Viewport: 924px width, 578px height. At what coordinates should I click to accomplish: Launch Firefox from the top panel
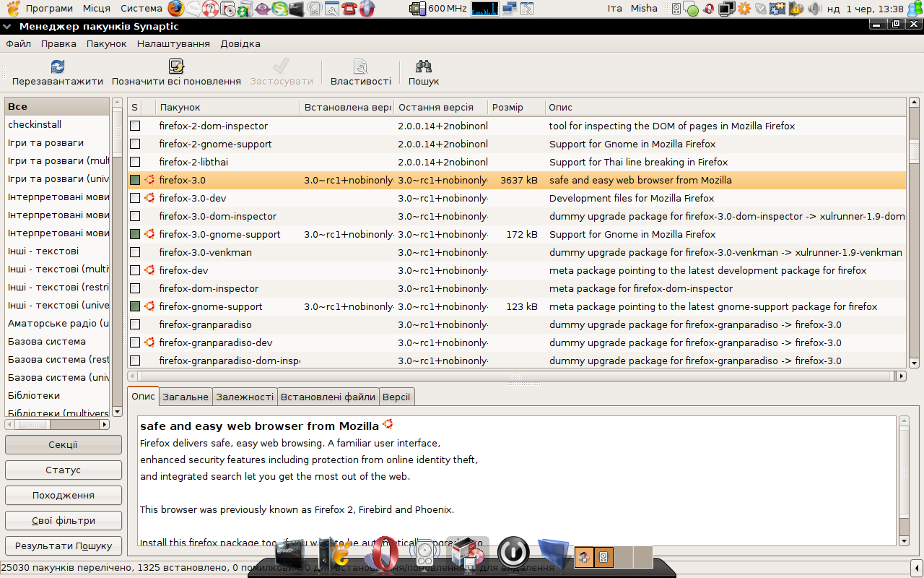coord(175,9)
